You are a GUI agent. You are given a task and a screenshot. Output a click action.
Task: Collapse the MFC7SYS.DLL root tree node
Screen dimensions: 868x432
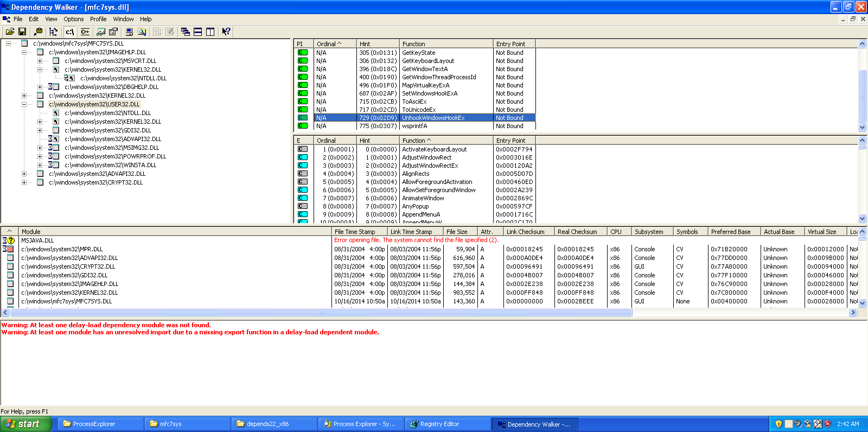tap(8, 43)
